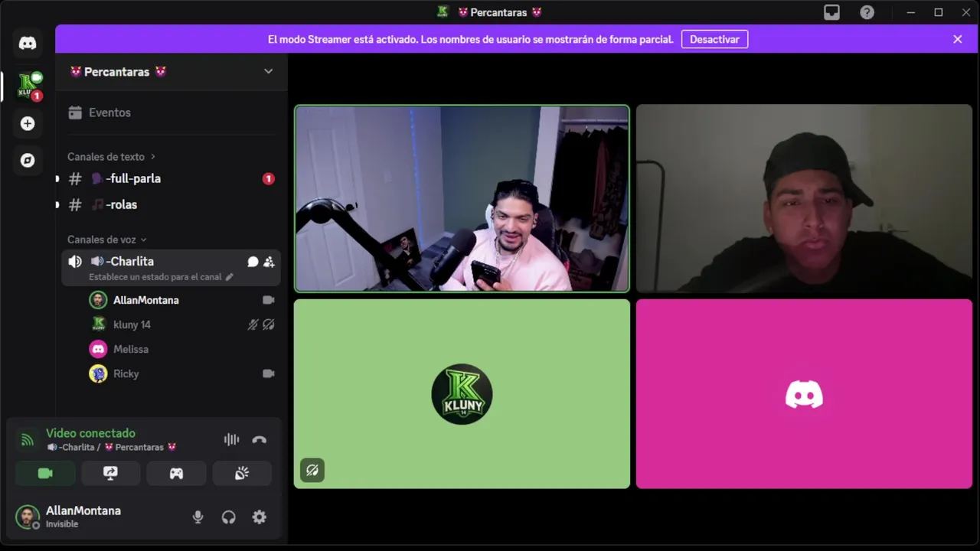Dismiss the Streamer mode banner
The width and height of the screenshot is (980, 551).
pyautogui.click(x=957, y=39)
